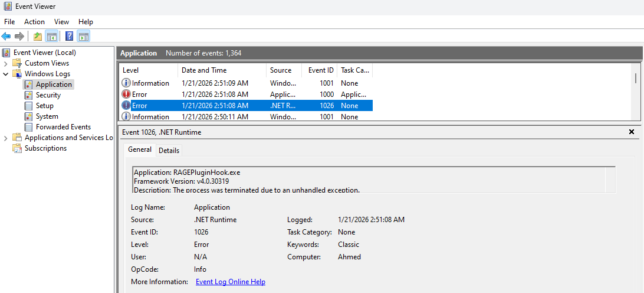Open the Action menu
Viewport: 644px width, 293px height.
pyautogui.click(x=34, y=22)
